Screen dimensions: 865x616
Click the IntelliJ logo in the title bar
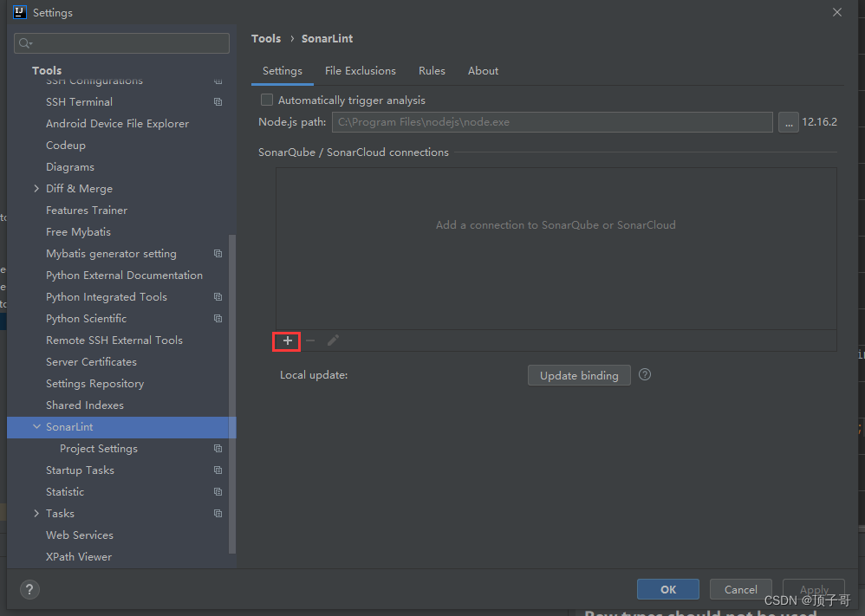point(20,12)
